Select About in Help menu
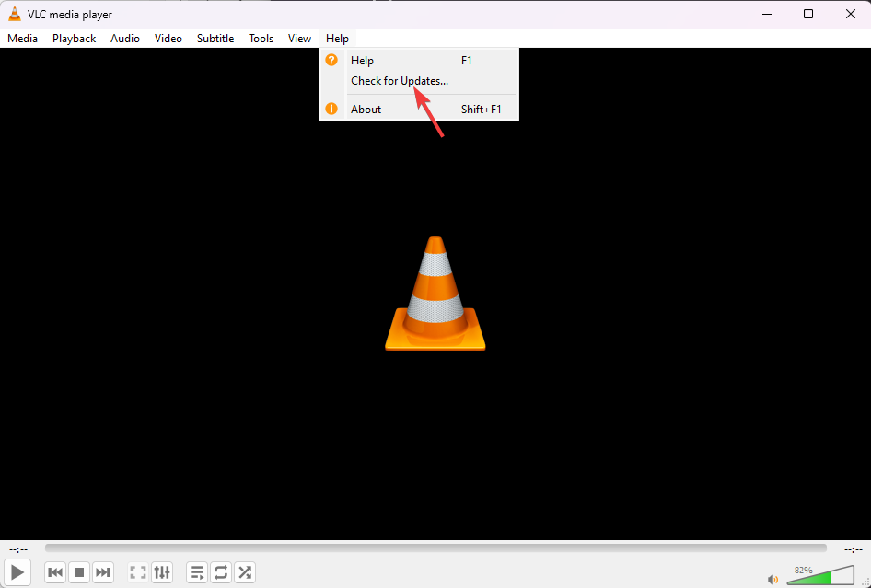Image resolution: width=871 pixels, height=588 pixels. pos(419,110)
